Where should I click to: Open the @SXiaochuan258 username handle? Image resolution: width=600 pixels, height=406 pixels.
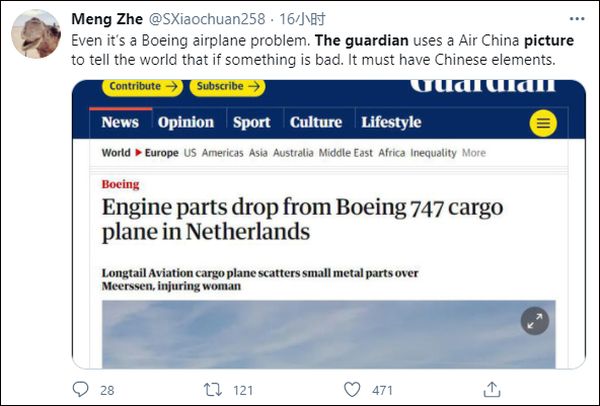(199, 19)
